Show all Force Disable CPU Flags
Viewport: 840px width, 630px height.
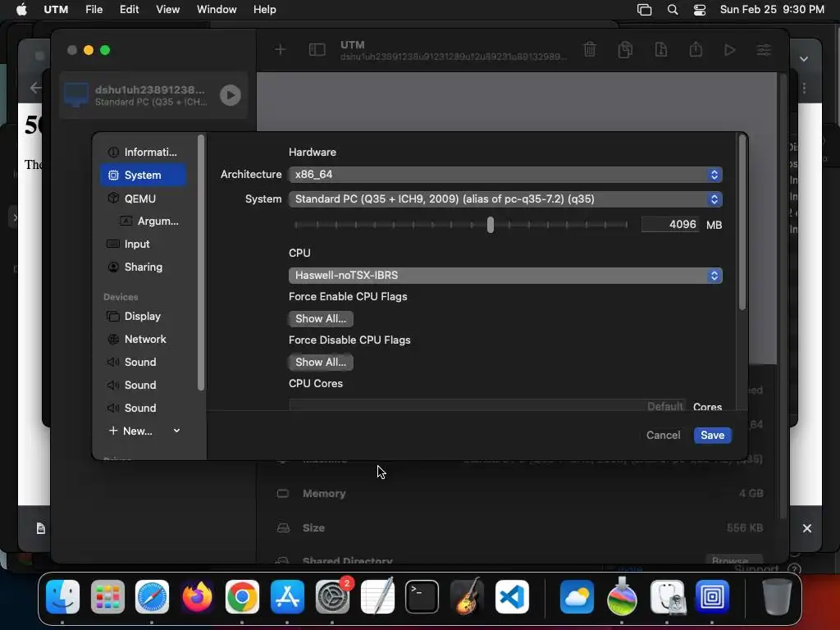[x=321, y=362]
